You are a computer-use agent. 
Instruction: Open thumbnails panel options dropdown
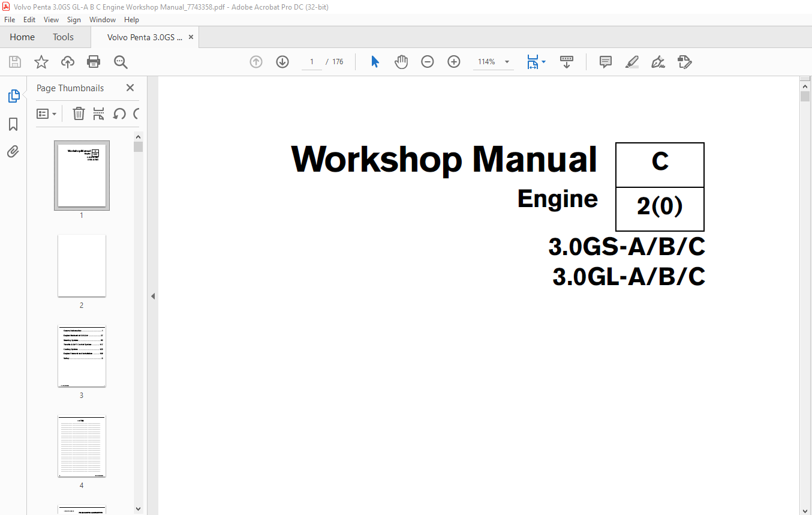pyautogui.click(x=46, y=113)
